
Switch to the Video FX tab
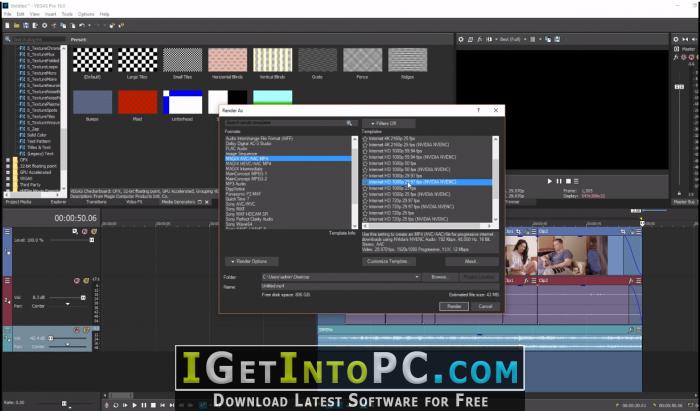click(x=134, y=202)
